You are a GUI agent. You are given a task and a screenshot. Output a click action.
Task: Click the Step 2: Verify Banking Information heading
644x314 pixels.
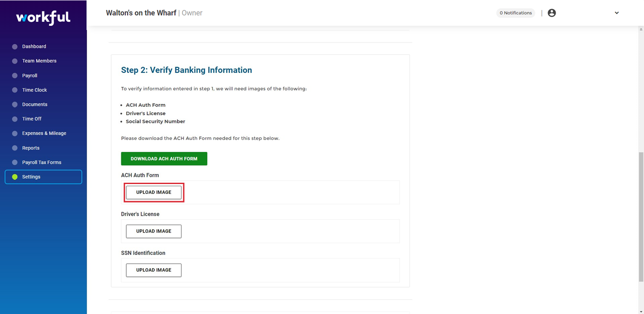186,70
